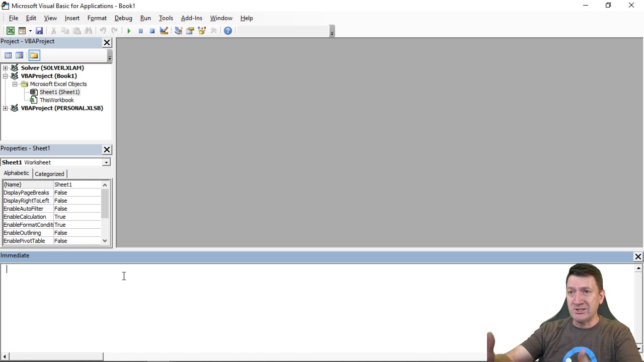Close the Project - VBAProject pane
The image size is (644, 362).
click(107, 43)
